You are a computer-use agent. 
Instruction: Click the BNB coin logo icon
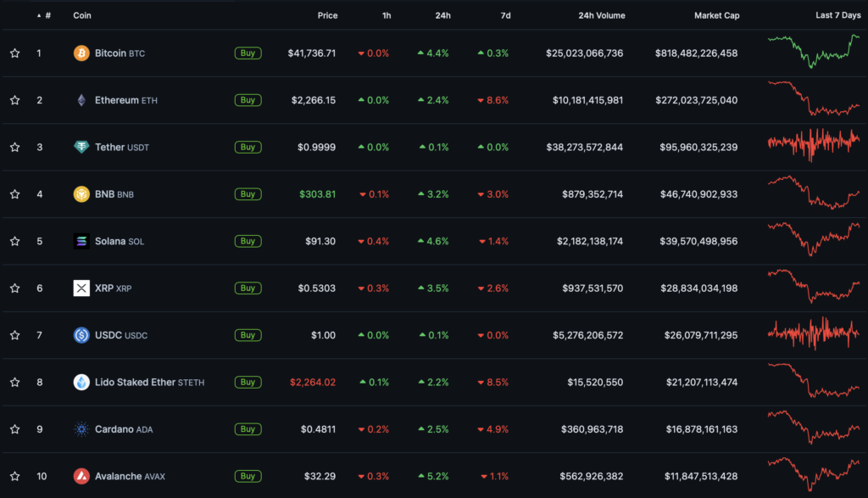click(81, 194)
